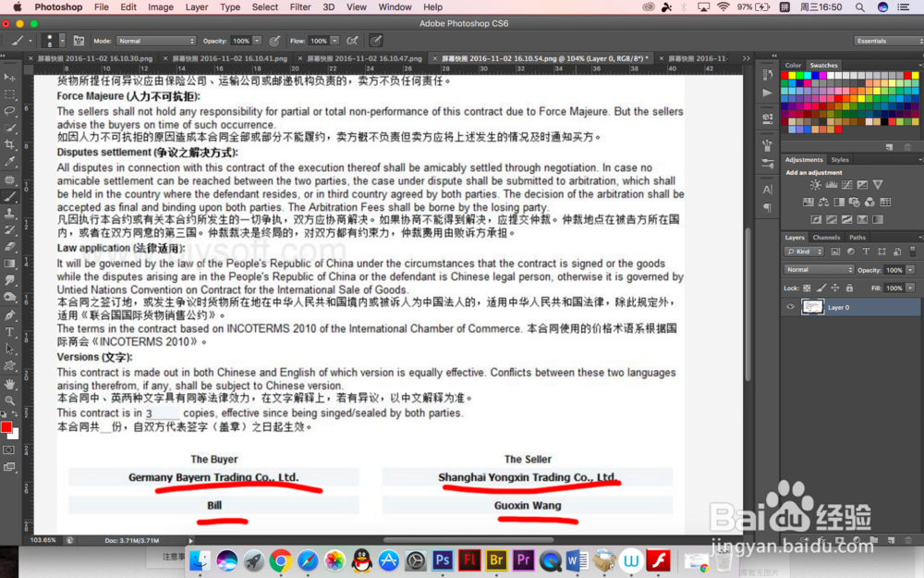Open the Paragraph panel icon
The image size is (924, 578).
(767, 207)
